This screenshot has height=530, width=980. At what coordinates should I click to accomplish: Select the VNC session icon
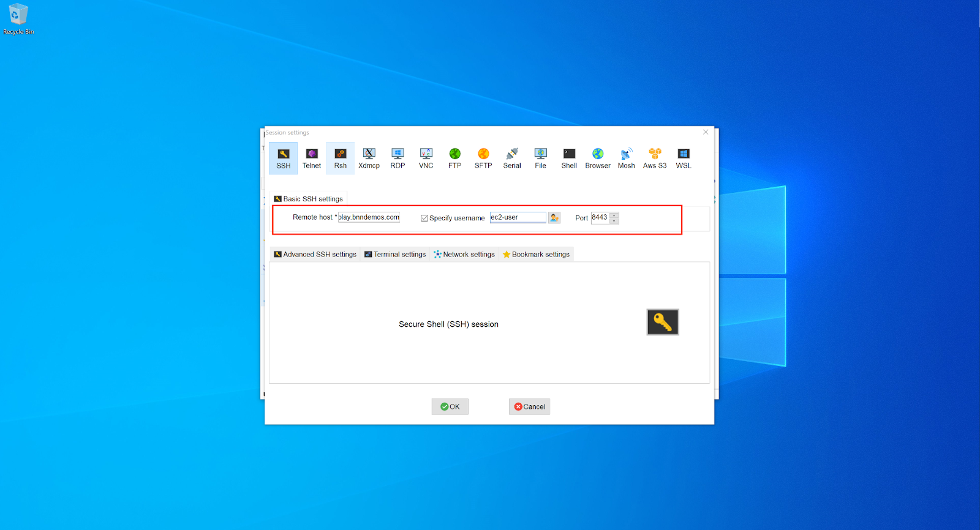(426, 159)
